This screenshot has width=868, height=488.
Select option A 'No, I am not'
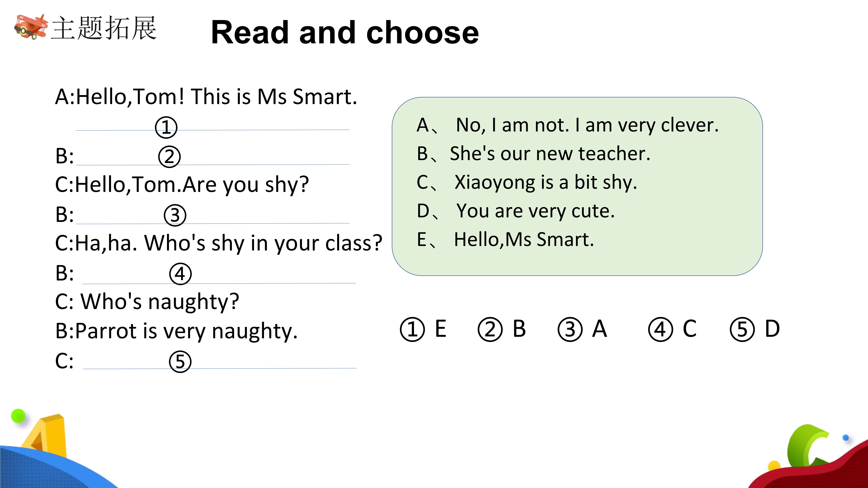point(567,126)
